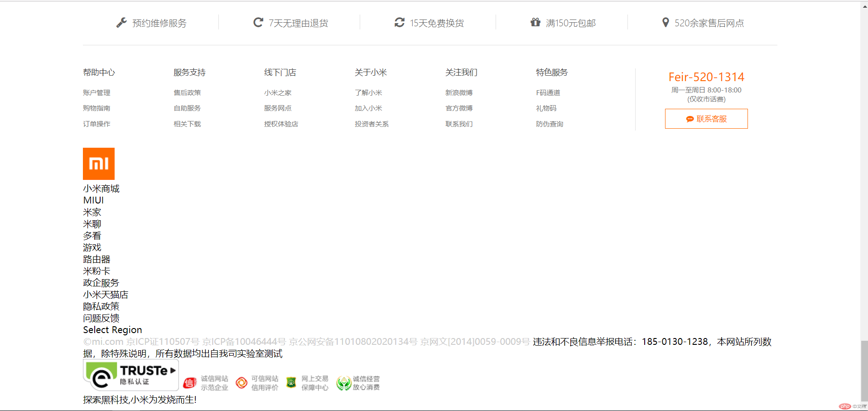Open 联系我们 link
Viewport: 868px width, 411px height.
pos(459,124)
